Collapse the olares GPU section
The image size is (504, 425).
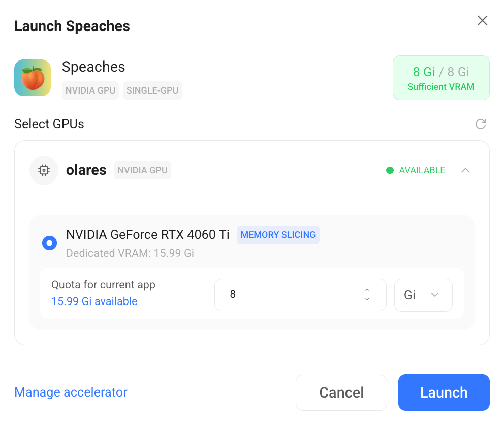[x=465, y=170]
